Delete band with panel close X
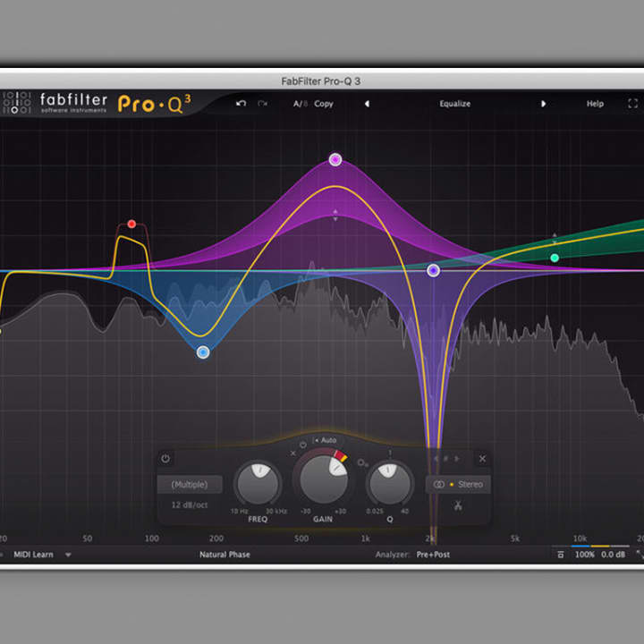Screen dimensions: 644x644 pyautogui.click(x=483, y=459)
